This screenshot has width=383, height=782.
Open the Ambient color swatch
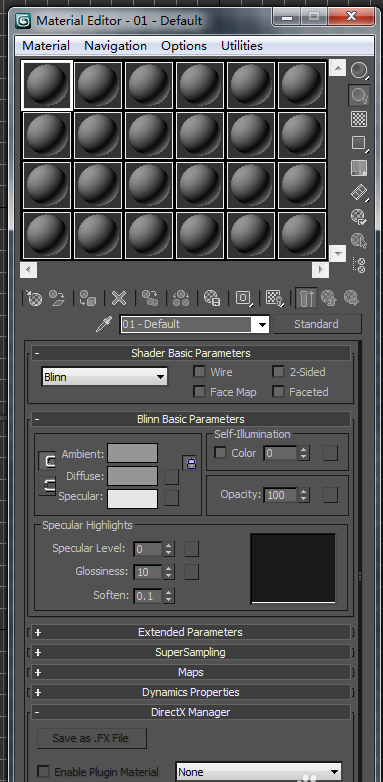[x=133, y=453]
